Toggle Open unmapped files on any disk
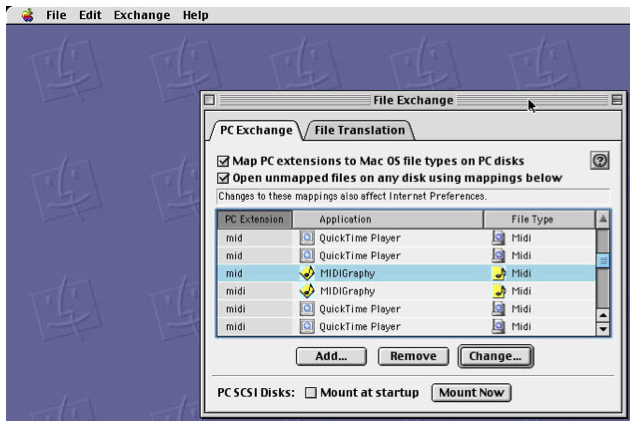This screenshot has width=635, height=424. coord(223,178)
